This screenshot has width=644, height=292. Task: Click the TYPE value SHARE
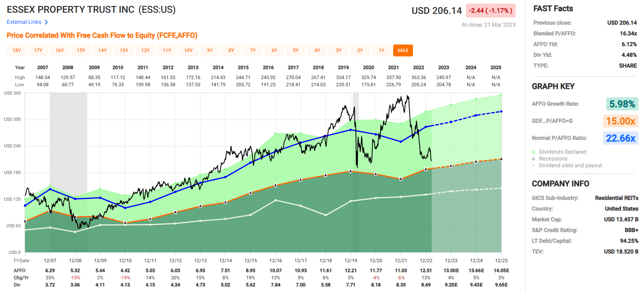(628, 66)
